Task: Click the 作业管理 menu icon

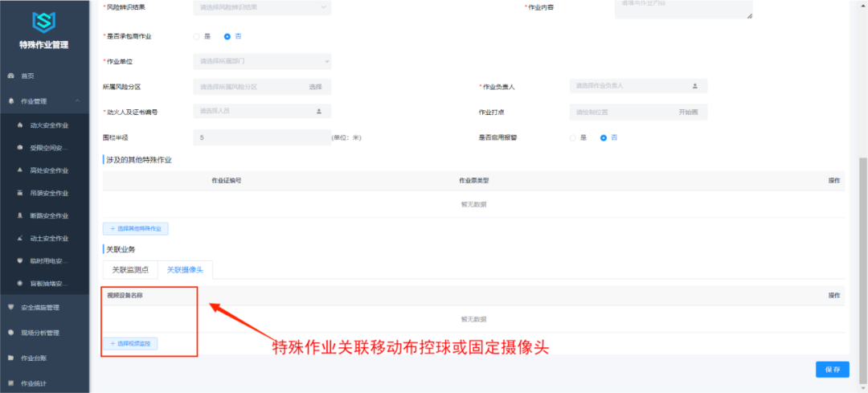Action: tap(10, 101)
